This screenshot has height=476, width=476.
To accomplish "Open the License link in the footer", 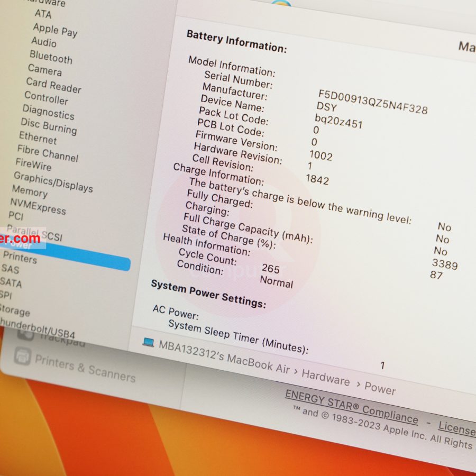I will point(457,428).
